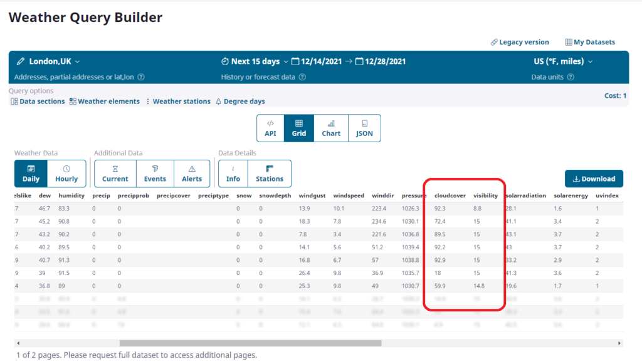The width and height of the screenshot is (642, 364).
Task: Open the Legacy version link
Action: coord(520,42)
